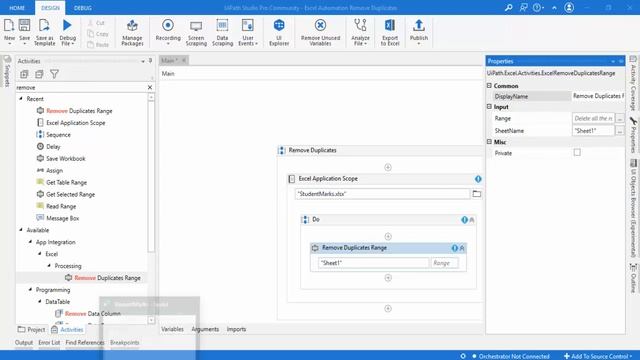Open Range property ellipsis editor
This screenshot has width=640, height=360.
[x=620, y=118]
